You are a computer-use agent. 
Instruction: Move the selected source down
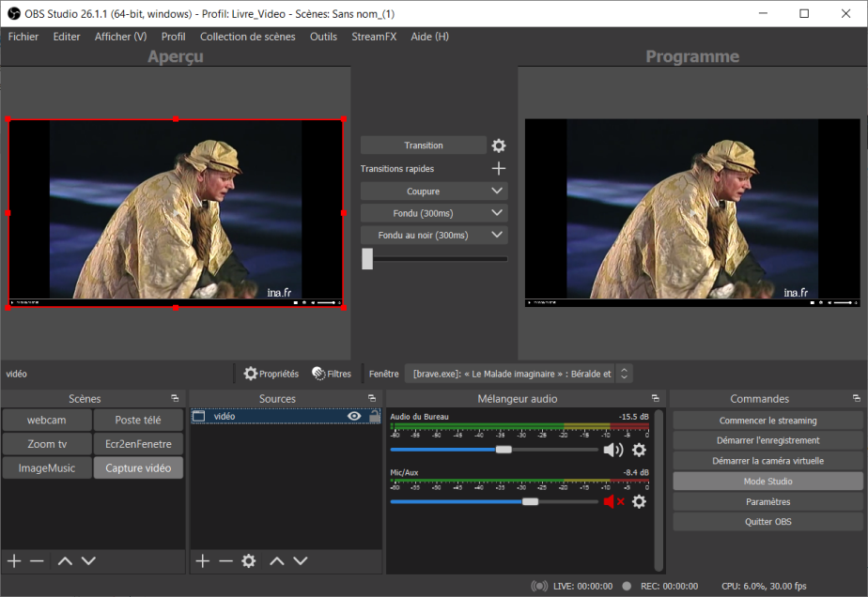coord(300,561)
